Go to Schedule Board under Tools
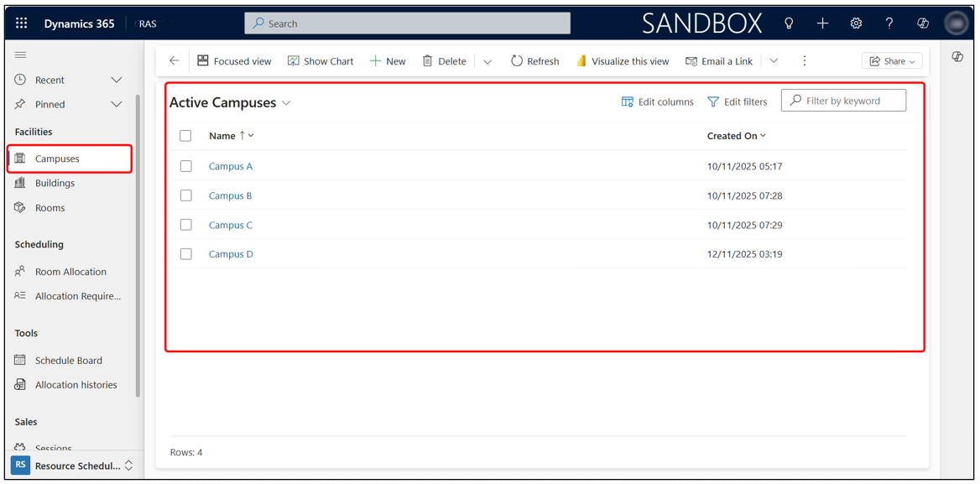 68,360
